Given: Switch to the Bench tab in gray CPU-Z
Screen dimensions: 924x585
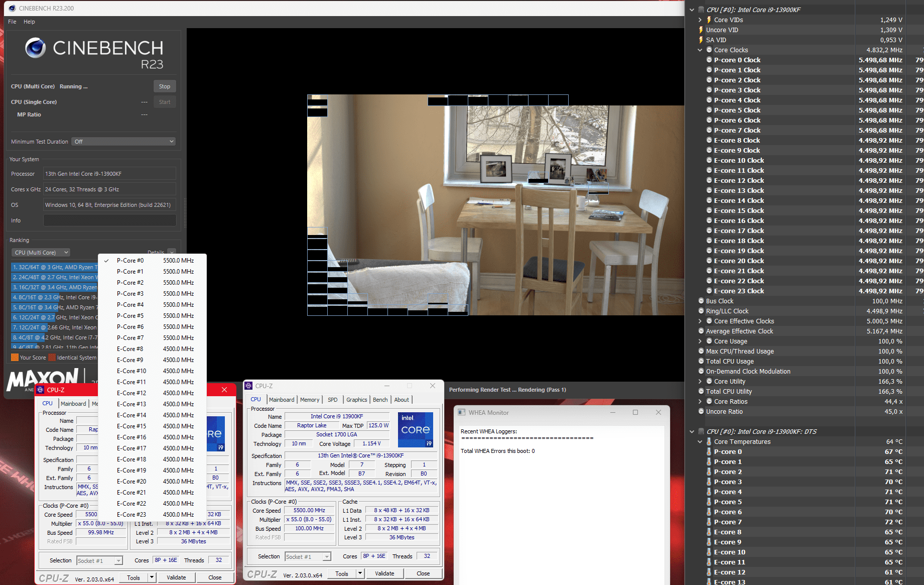Looking at the screenshot, I should [x=380, y=400].
